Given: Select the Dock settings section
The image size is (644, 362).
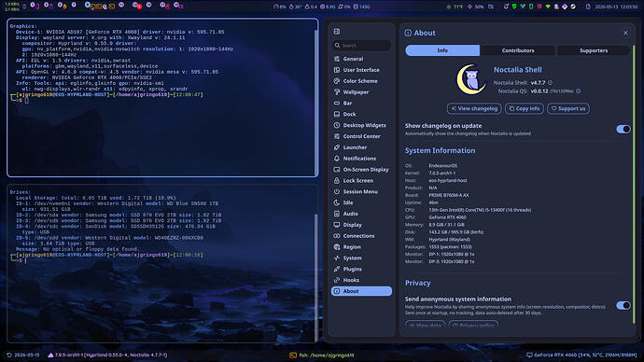Looking at the screenshot, I should click(361, 114).
